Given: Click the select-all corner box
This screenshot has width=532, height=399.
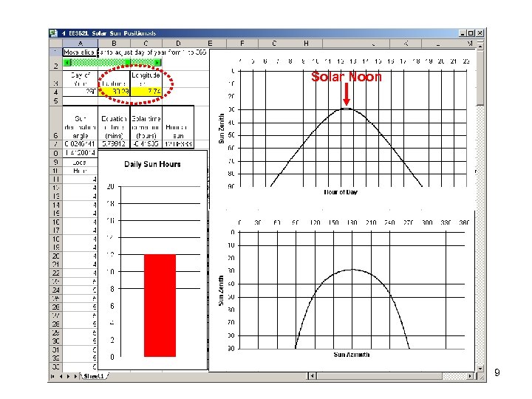Looking at the screenshot, I should [56, 44].
